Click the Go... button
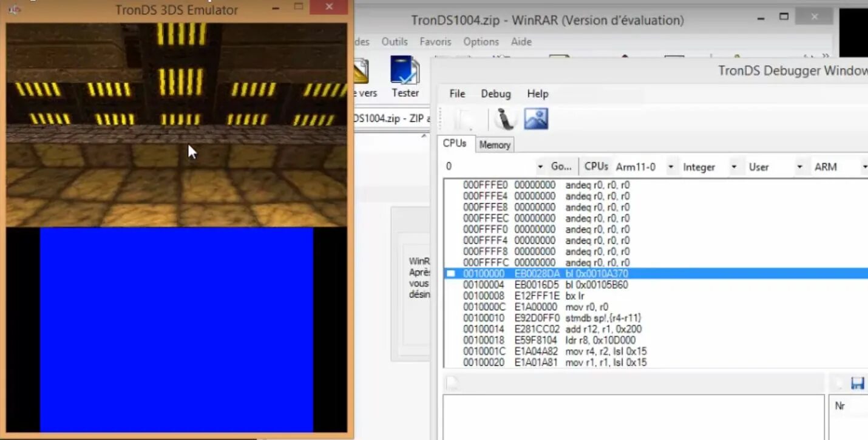The width and height of the screenshot is (868, 440). [561, 167]
